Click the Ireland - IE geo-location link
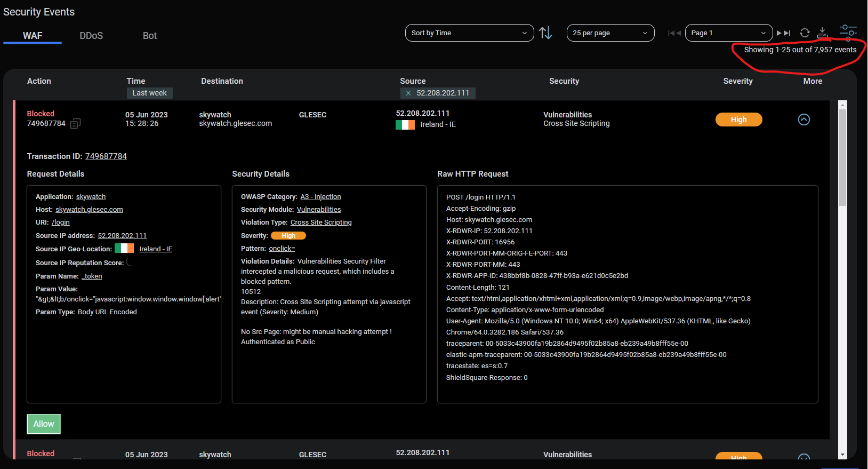Screen dimensions: 868x469 coord(156,249)
